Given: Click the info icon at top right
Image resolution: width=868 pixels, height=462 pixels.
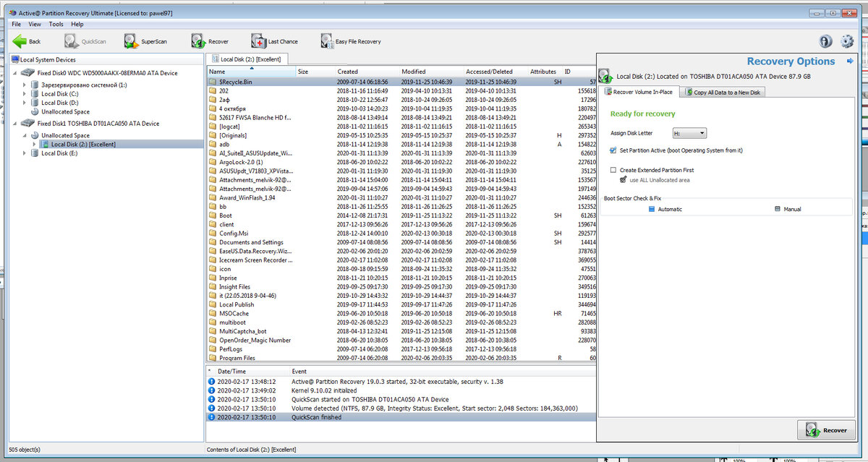Looking at the screenshot, I should point(825,41).
